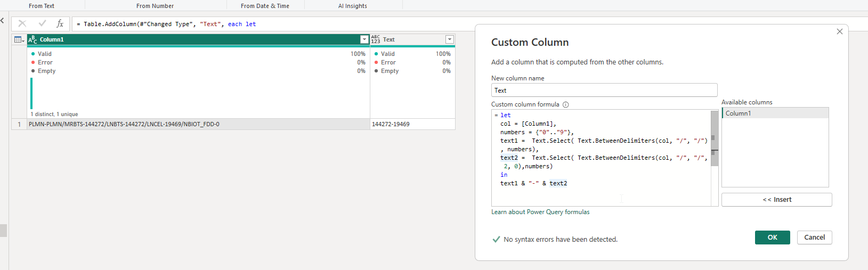
Task: Click Column1 distribution bar chart
Action: pyautogui.click(x=31, y=93)
